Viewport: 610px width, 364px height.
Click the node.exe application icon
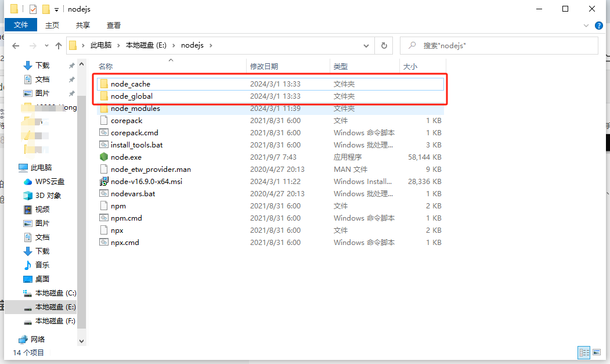tap(104, 157)
